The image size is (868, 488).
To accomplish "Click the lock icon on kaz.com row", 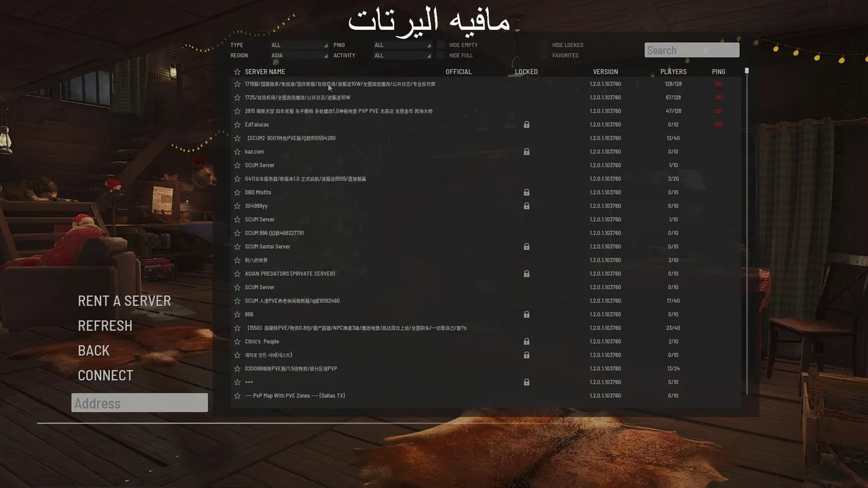I will point(526,152).
